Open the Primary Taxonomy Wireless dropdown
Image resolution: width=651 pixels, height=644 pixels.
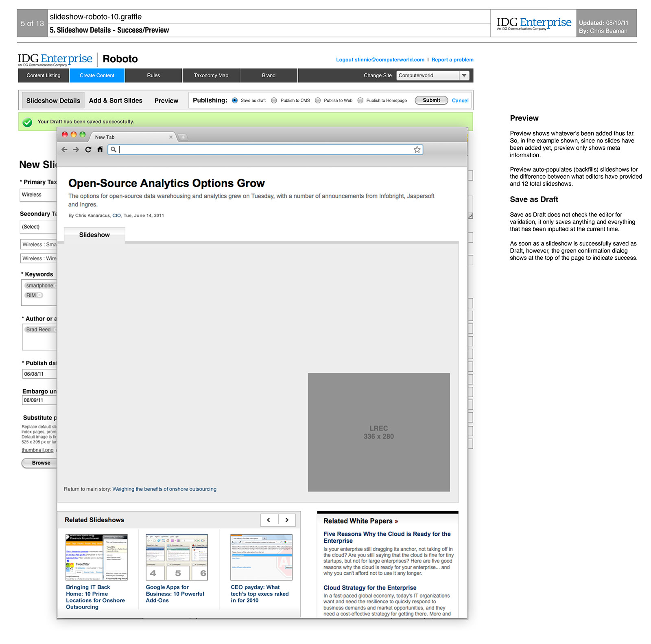[x=38, y=195]
